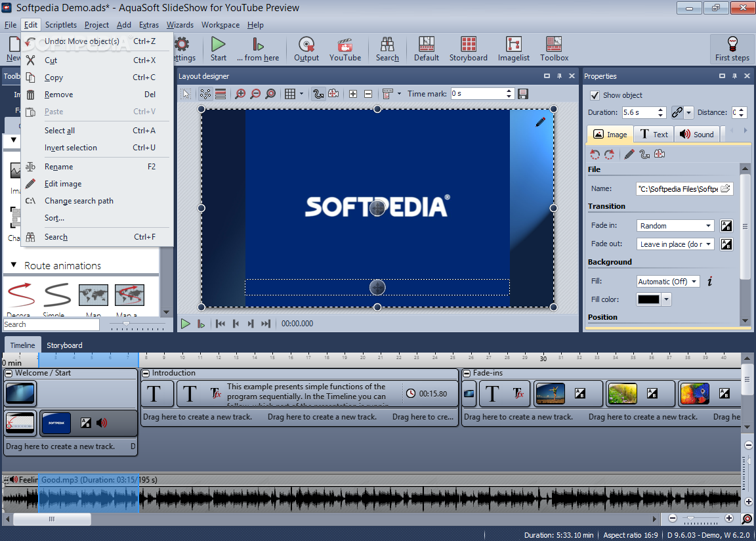Click zoom to fit icon in Layout designer
Viewport: 756px width, 541px height.
click(271, 94)
